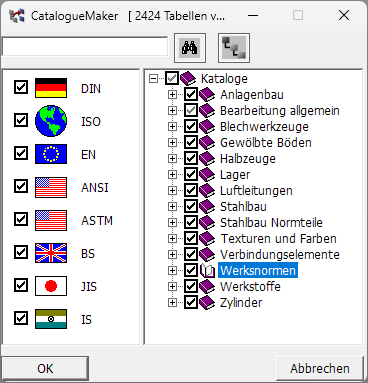Click the German flag icon for DIN
Viewport: 368px width, 383px height.
pos(51,88)
